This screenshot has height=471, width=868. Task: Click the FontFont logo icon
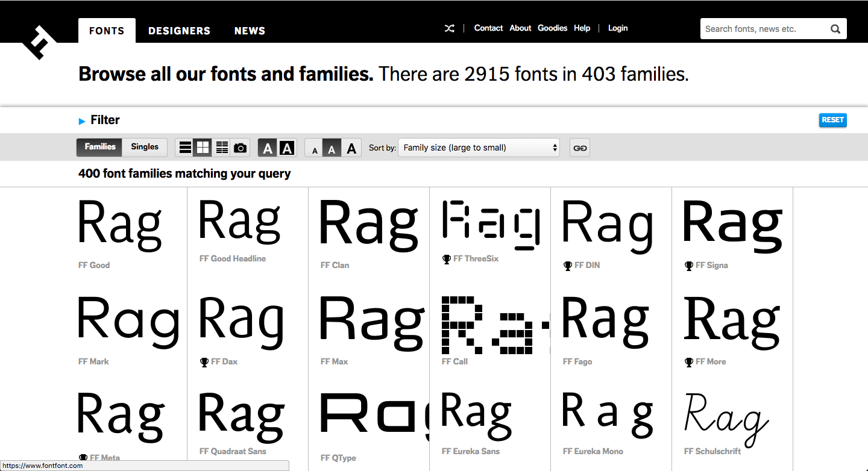click(x=39, y=42)
